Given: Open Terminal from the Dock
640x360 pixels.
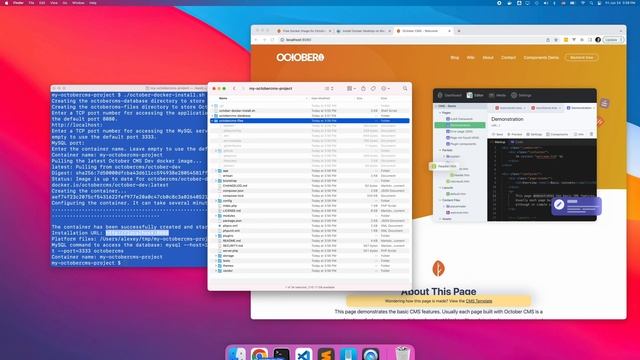Looking at the screenshot, I should click(282, 354).
